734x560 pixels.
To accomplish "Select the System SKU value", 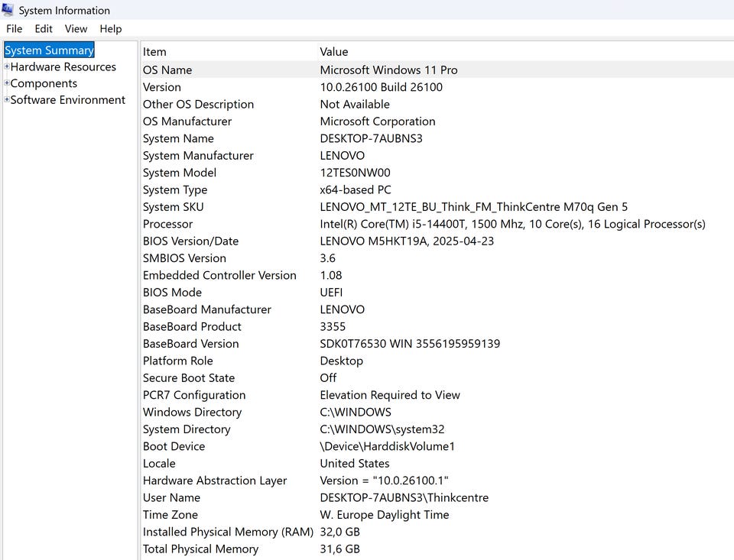I will pos(473,207).
